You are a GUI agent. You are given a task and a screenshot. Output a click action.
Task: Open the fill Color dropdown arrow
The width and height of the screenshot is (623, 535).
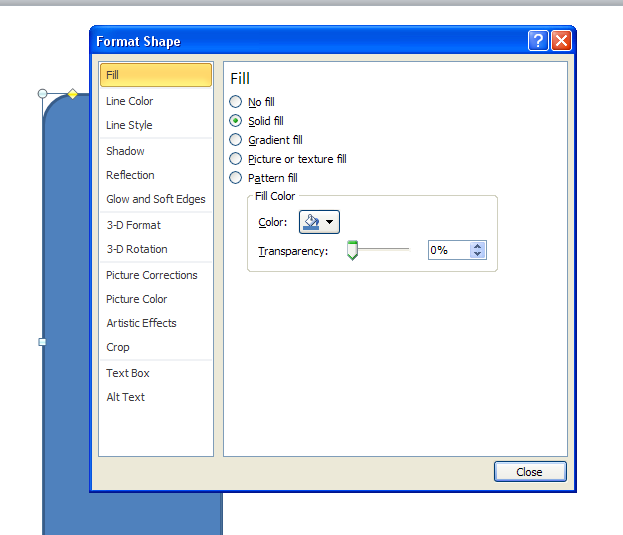(x=329, y=222)
